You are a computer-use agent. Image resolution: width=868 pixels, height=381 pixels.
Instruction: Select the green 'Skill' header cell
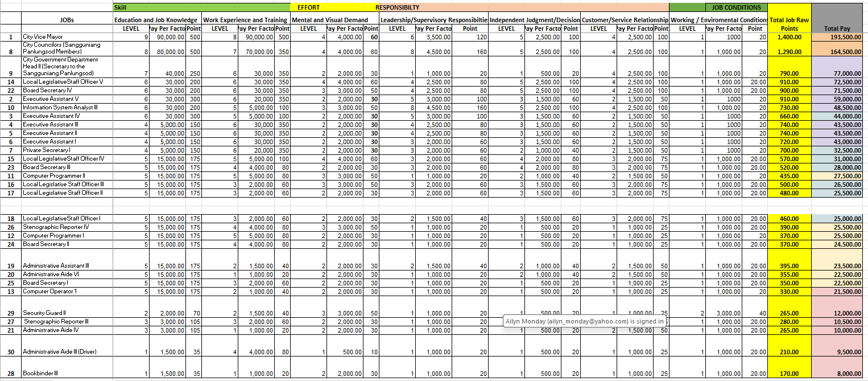201,7
